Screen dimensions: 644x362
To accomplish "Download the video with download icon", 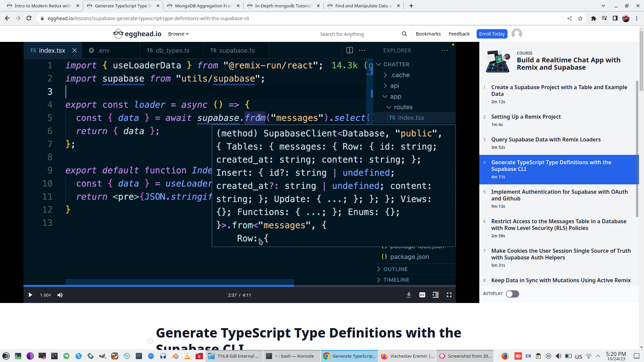I will (409, 295).
